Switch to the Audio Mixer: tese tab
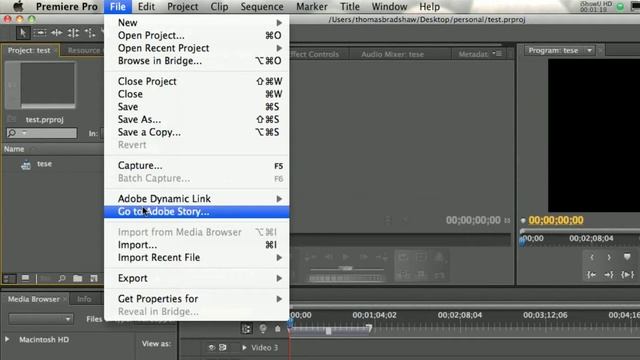This screenshot has height=360, width=640. (392, 54)
